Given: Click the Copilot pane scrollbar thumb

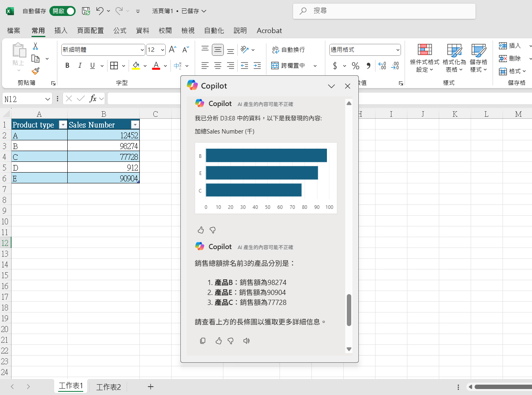Looking at the screenshot, I should [x=349, y=310].
